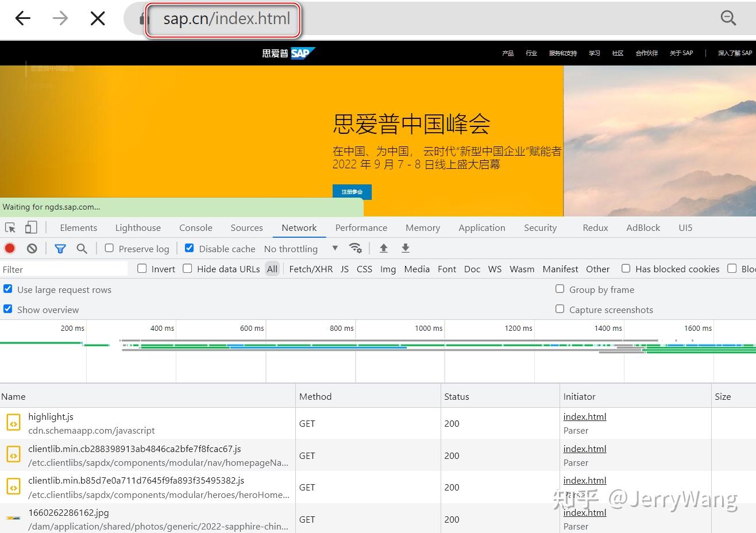Click the SAP logo in site header
This screenshot has height=533, width=756.
click(289, 53)
